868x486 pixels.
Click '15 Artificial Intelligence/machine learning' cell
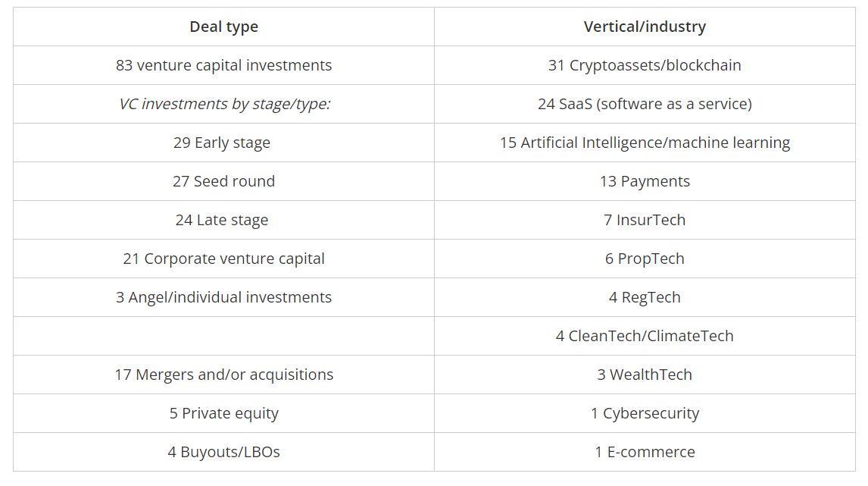tap(645, 143)
